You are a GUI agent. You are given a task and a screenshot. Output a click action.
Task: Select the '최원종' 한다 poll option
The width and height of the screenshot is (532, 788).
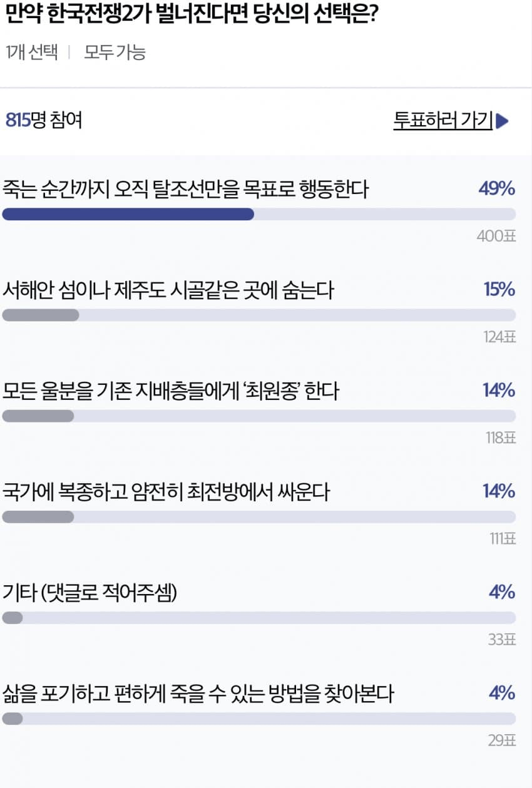pos(170,391)
